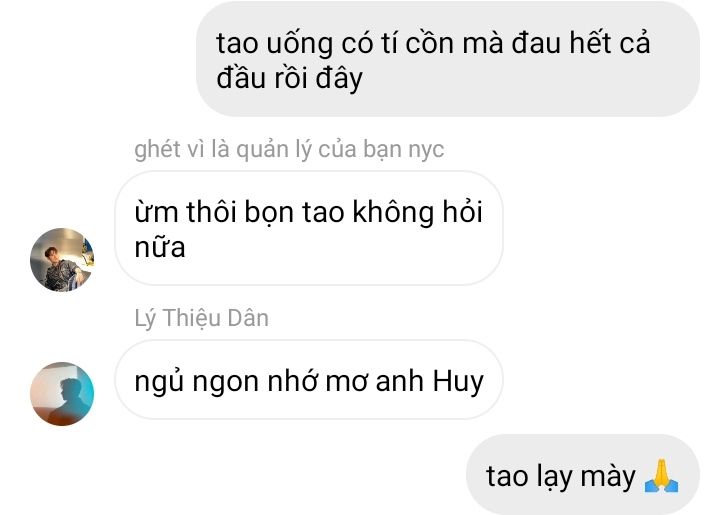Screen dimensions: 720x515
Task: Open the avatar of the man sitting indoors
Action: pyautogui.click(x=62, y=259)
